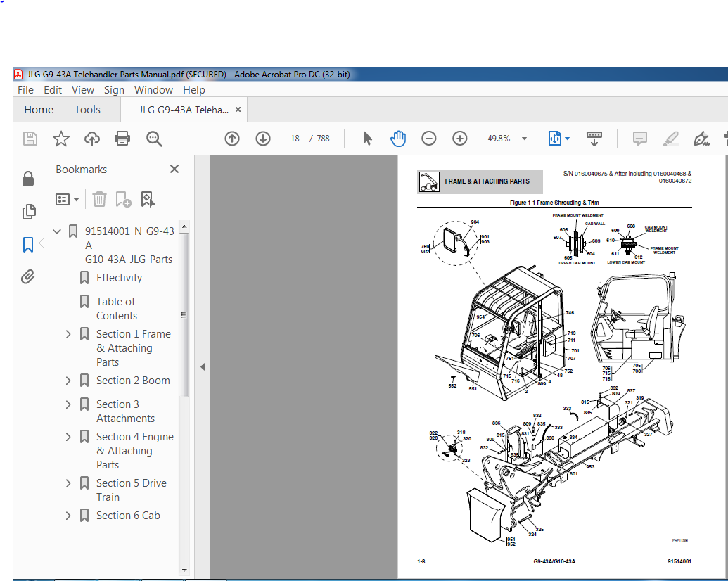Go to next page arrow
Viewport: 728px width, 581px height.
click(x=263, y=139)
